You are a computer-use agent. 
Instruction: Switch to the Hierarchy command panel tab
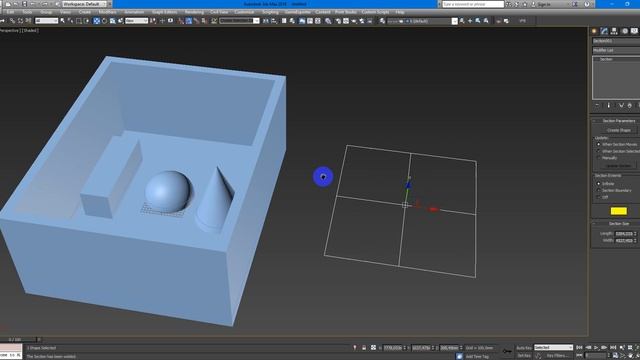[614, 31]
